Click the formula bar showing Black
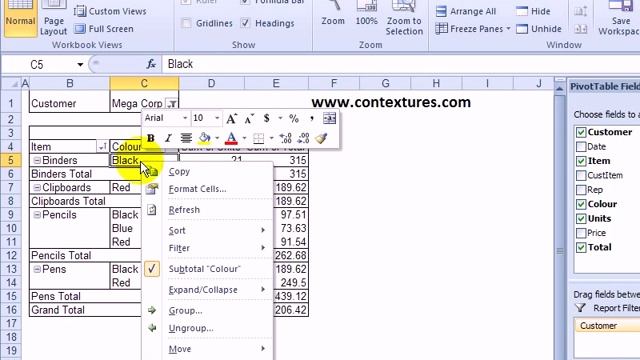Viewport: 640px width, 360px height. pyautogui.click(x=400, y=64)
